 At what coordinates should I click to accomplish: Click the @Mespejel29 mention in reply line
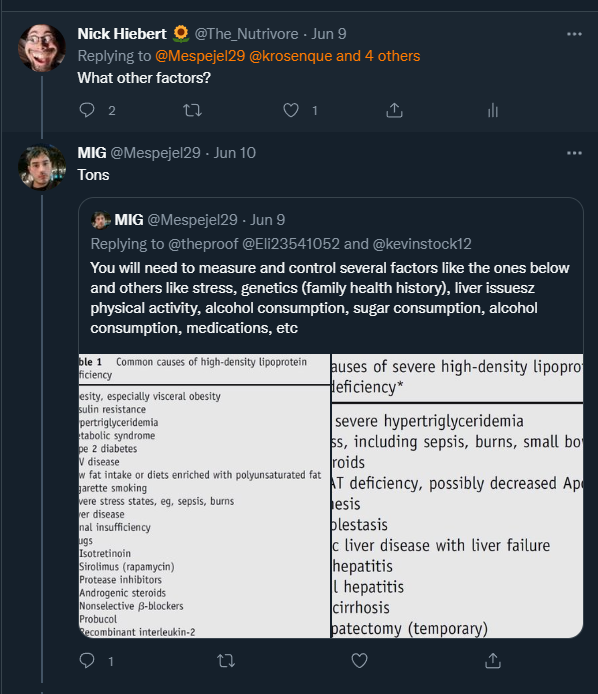(200, 56)
